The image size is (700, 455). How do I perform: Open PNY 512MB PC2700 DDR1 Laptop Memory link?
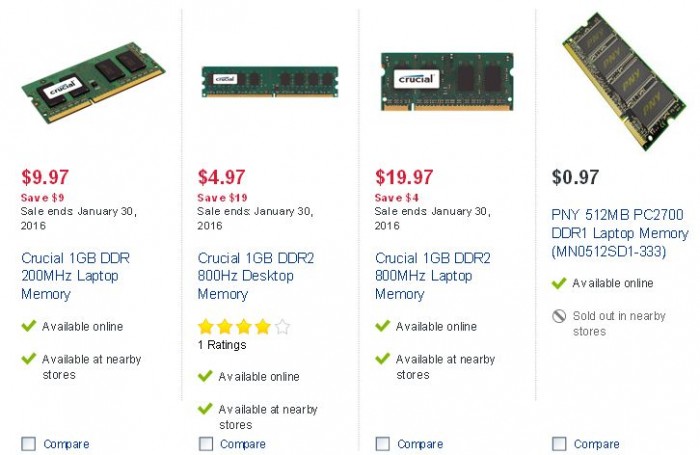tap(620, 233)
